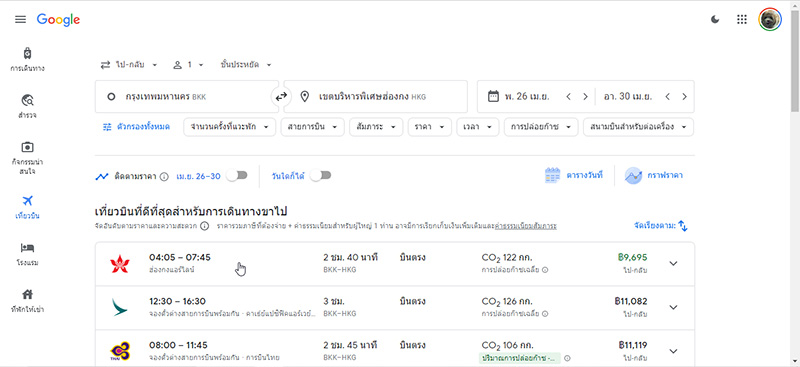Go to next departure date
Screen dimensions: 800x367
pyautogui.click(x=585, y=96)
